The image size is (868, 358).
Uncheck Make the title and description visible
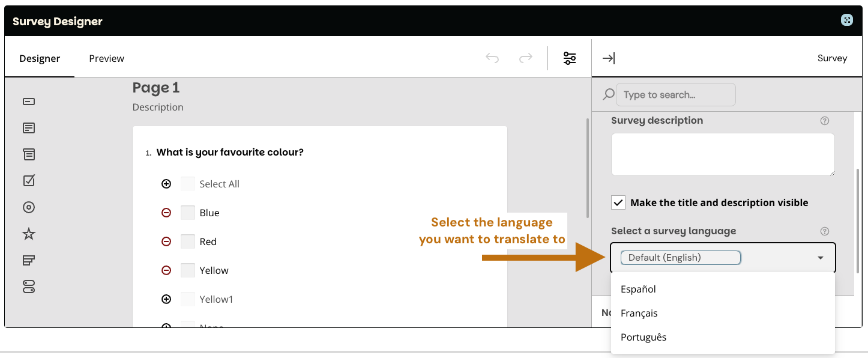(x=618, y=202)
